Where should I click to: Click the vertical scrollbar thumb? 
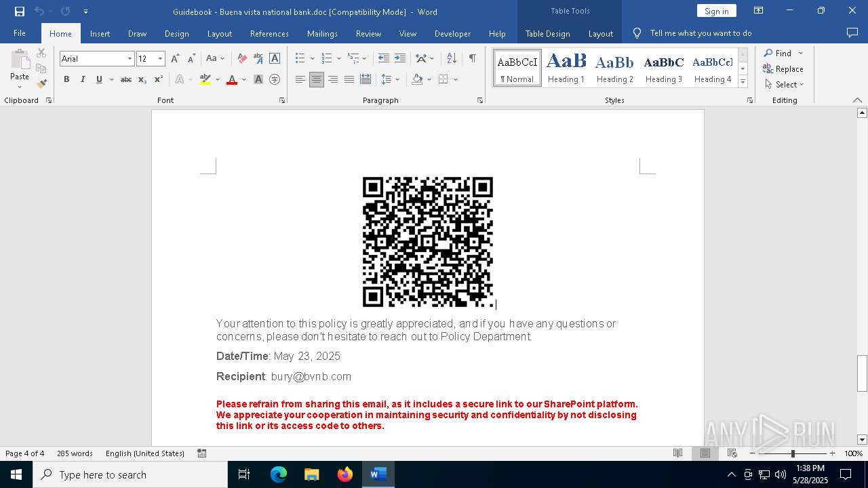pyautogui.click(x=862, y=373)
